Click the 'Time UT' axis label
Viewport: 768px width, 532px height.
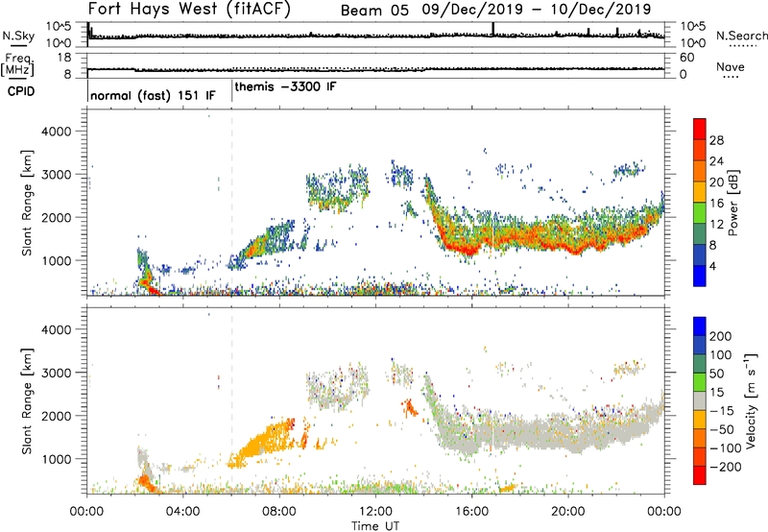[x=375, y=526]
